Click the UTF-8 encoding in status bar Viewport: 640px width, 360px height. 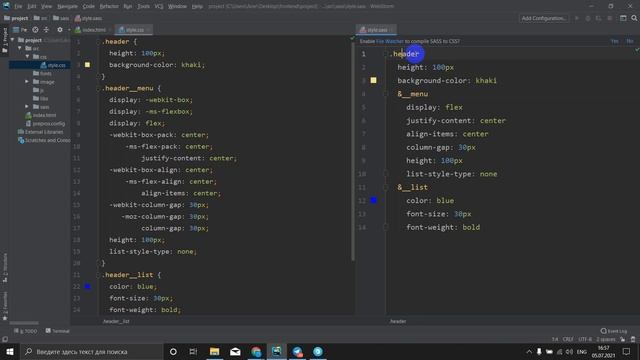pyautogui.click(x=584, y=339)
